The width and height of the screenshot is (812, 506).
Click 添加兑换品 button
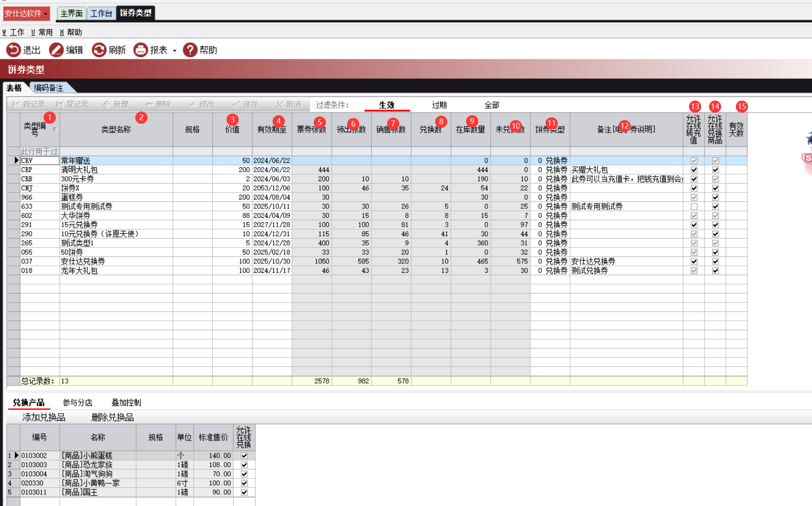[44, 417]
